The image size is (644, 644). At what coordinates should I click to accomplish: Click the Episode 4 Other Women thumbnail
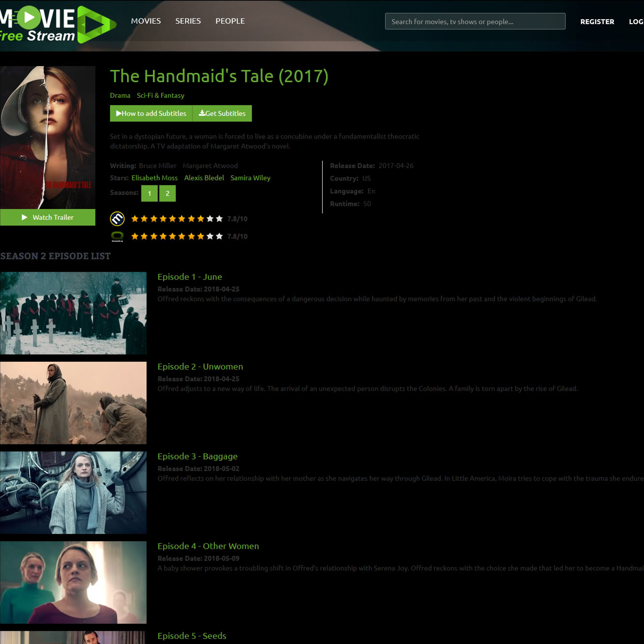point(73,582)
